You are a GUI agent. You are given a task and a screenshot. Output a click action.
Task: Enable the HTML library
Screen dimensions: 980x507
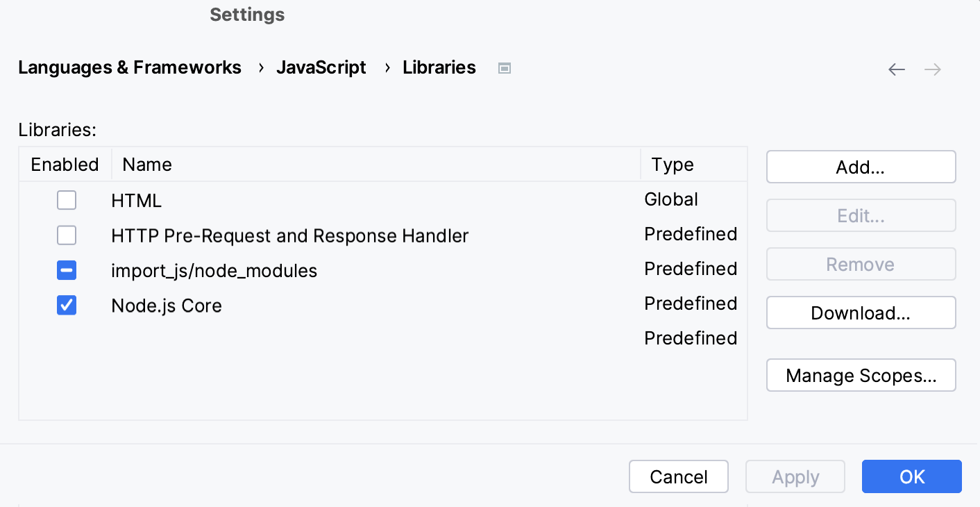click(x=67, y=200)
